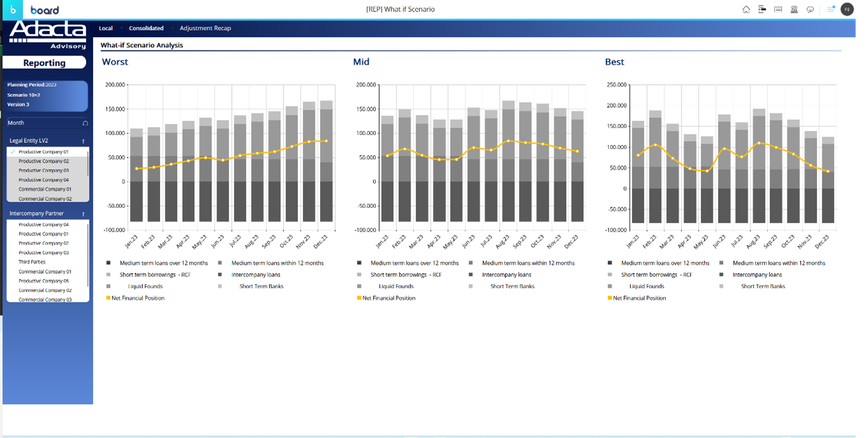Open the Adjustment Recap tab
Image resolution: width=868 pixels, height=438 pixels.
tap(205, 28)
